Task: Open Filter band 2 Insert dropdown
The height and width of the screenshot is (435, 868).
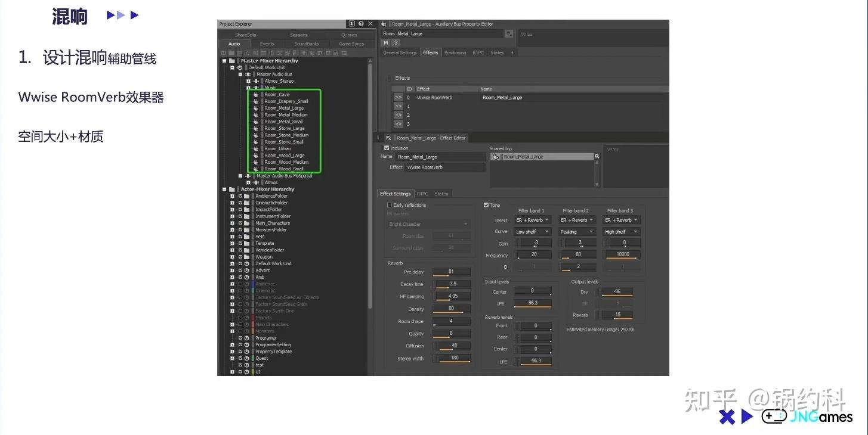Action: pos(577,220)
